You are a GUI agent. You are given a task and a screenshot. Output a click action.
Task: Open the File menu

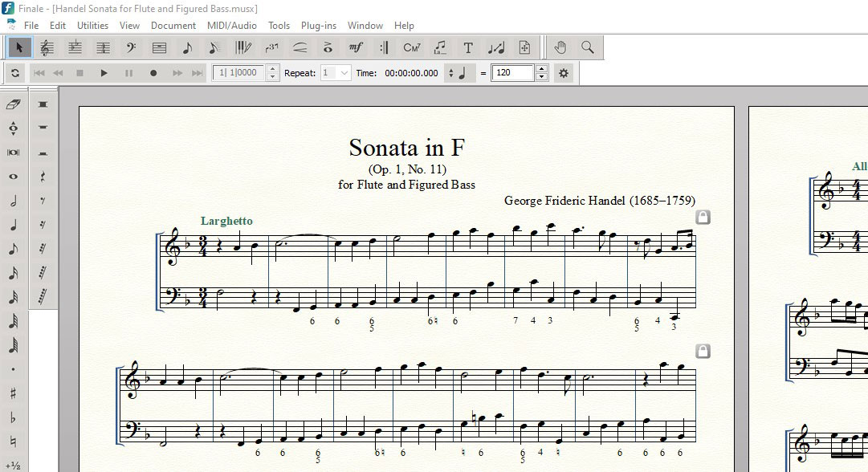pyautogui.click(x=31, y=26)
